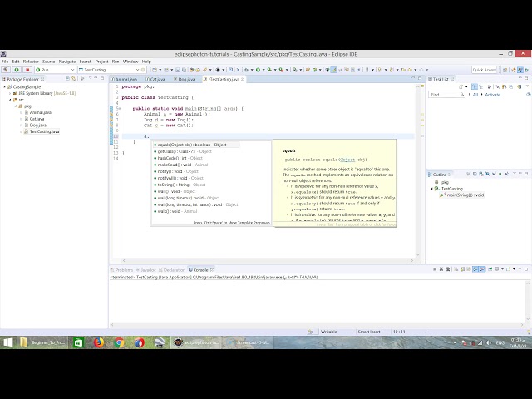Collapse All in Package Explorer
Screen dimensions: 532x399
click(67, 79)
